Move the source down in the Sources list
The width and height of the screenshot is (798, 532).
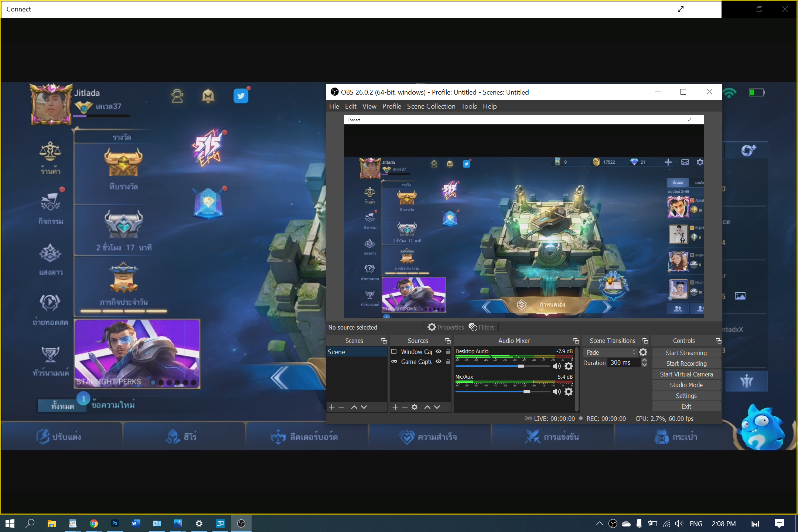tap(437, 407)
